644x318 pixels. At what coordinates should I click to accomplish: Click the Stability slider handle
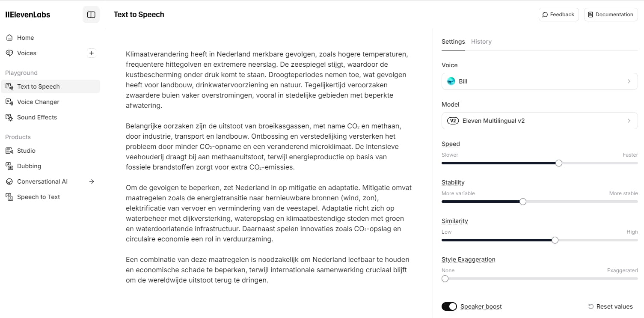[522, 202]
